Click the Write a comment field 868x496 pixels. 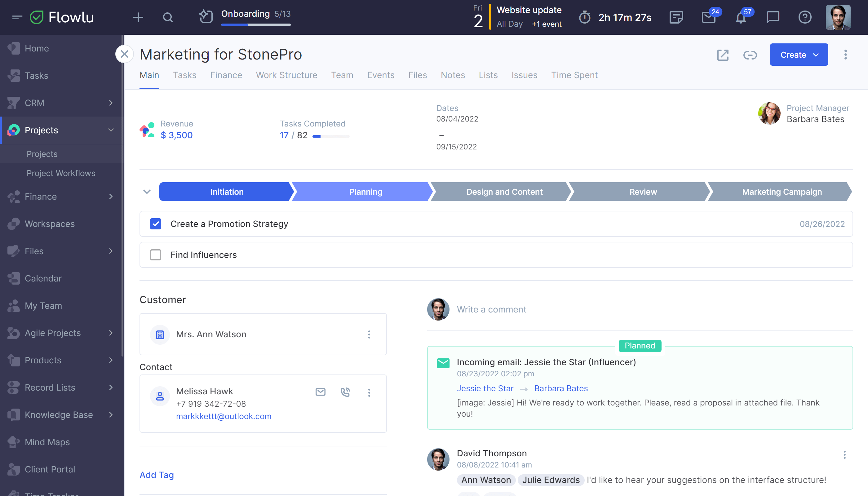[491, 309]
